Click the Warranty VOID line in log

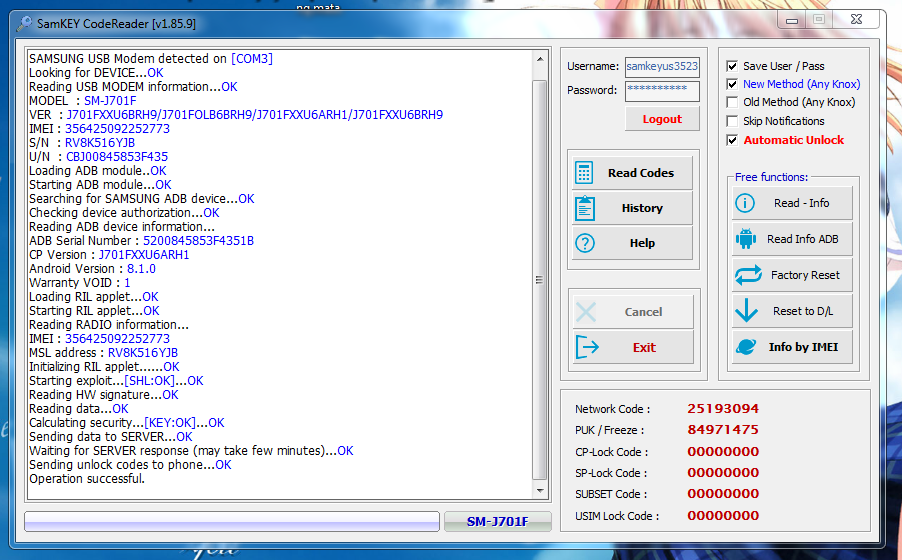pyautogui.click(x=79, y=283)
